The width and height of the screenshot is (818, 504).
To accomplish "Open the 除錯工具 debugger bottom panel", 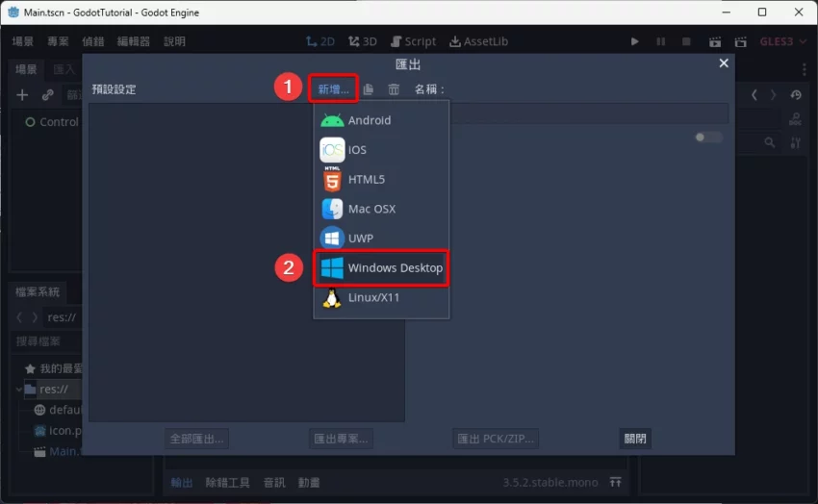I will tap(227, 483).
